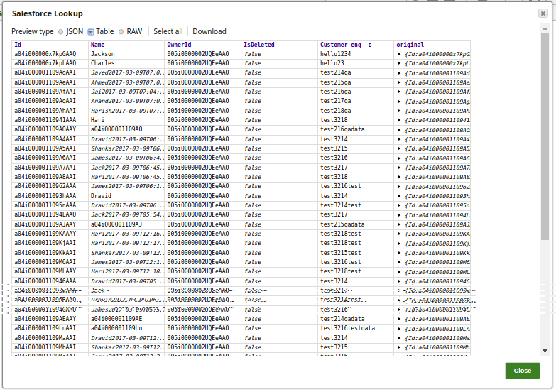Expand original object in the test214qa row
Image resolution: width=556 pixels, height=392 pixels.
399,73
